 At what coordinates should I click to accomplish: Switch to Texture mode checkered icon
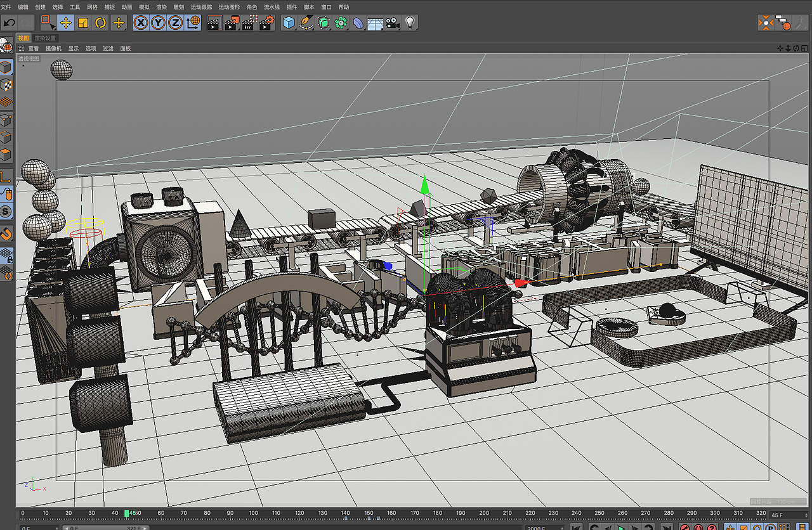tap(6, 84)
